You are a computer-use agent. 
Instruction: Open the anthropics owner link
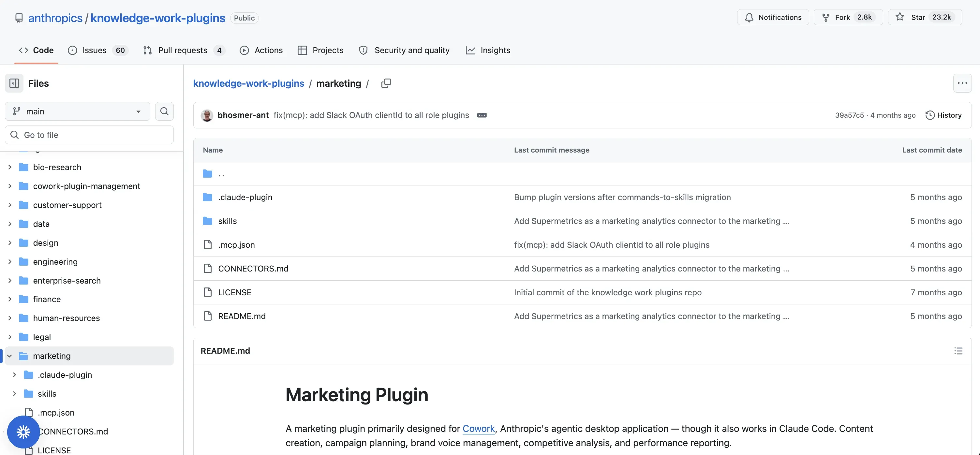coord(55,18)
